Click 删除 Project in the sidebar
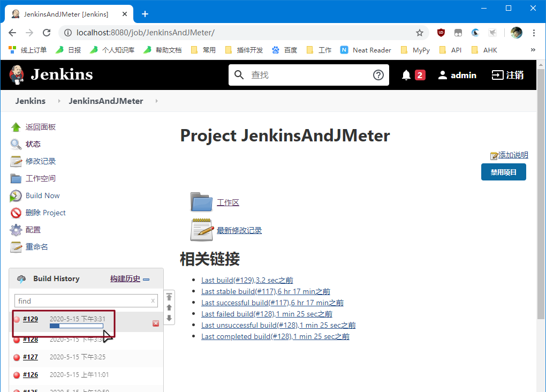Screen dimensions: 546x392 tap(45, 213)
